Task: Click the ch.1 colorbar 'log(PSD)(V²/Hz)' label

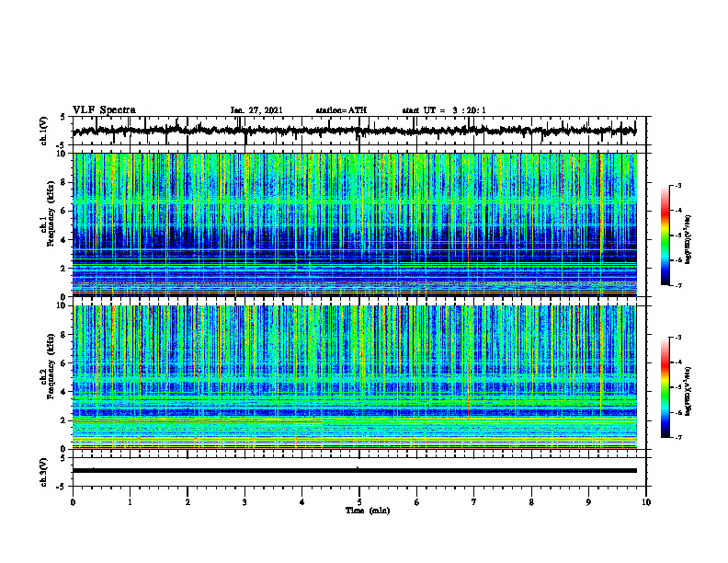Action: point(688,239)
